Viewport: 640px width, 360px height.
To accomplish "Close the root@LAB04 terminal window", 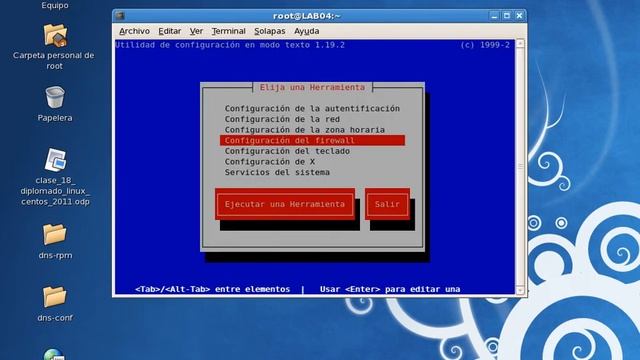I will 519,16.
